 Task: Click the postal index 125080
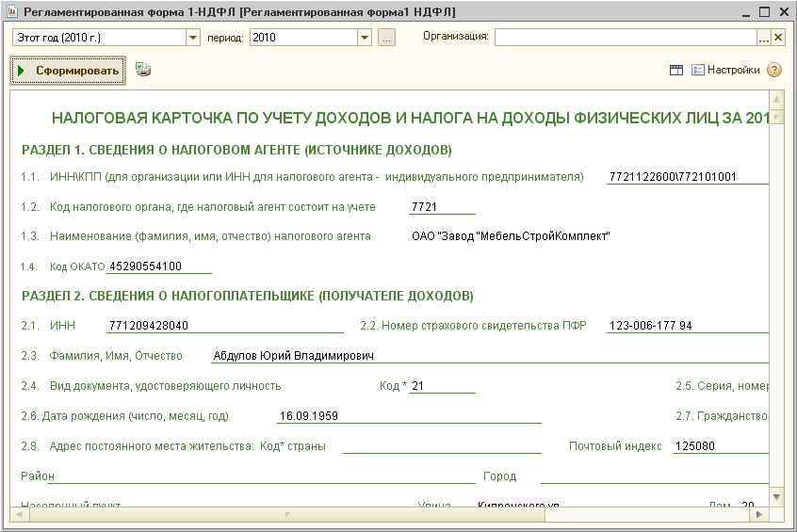click(x=695, y=446)
